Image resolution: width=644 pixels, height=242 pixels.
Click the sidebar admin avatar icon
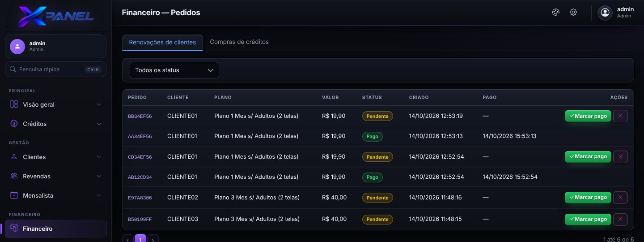pyautogui.click(x=17, y=47)
